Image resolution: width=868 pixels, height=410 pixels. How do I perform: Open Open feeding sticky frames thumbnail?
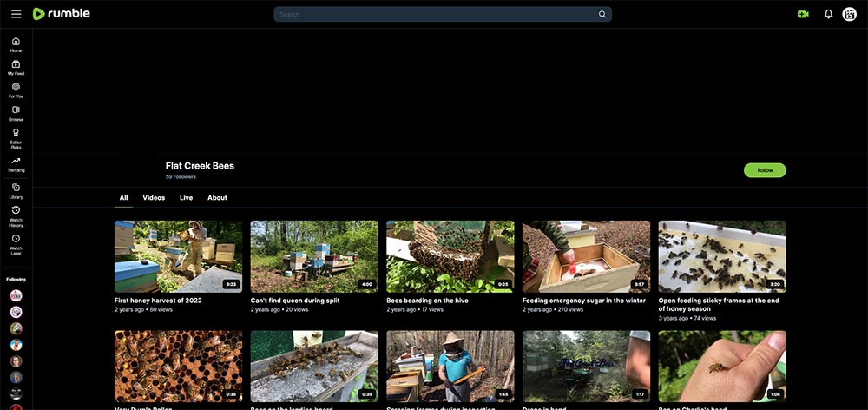pyautogui.click(x=722, y=256)
